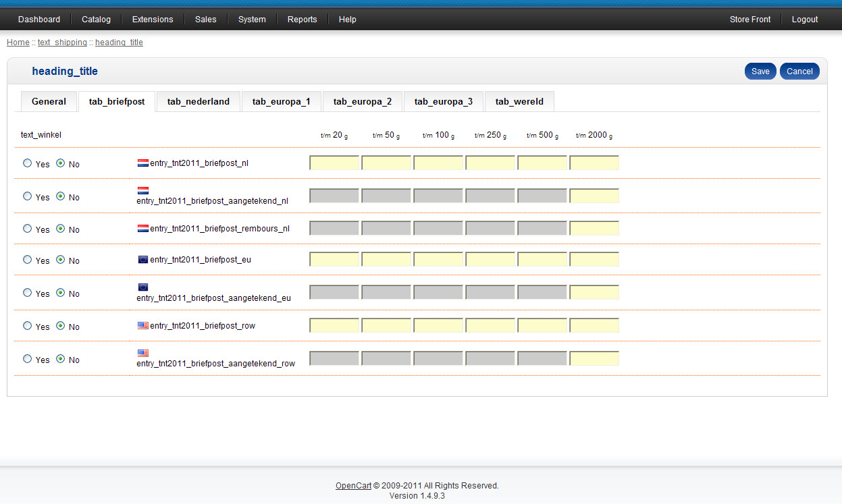This screenshot has height=504, width=842.
Task: Focus the 500 g field for entry_tnt2011_briefpost_row
Action: click(x=542, y=325)
